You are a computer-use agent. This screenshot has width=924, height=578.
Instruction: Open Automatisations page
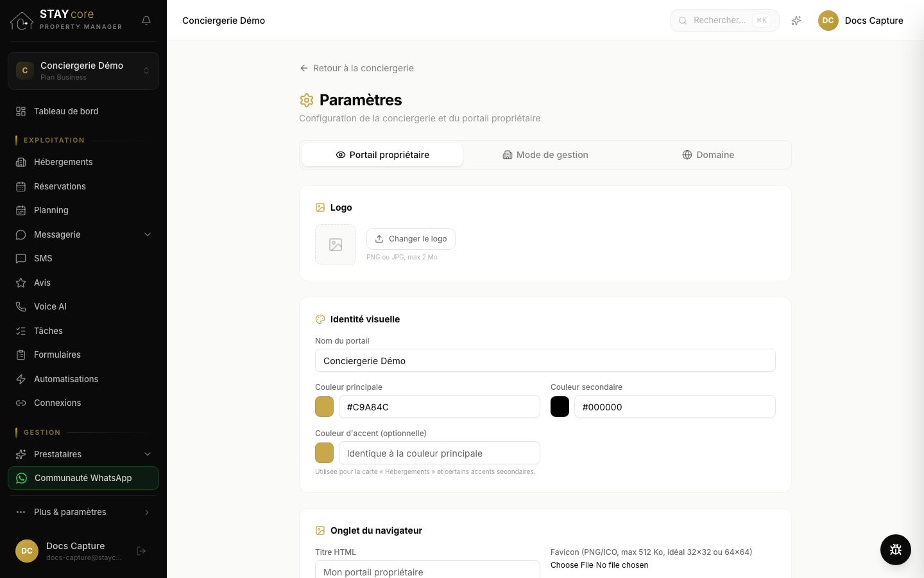[x=83, y=379]
